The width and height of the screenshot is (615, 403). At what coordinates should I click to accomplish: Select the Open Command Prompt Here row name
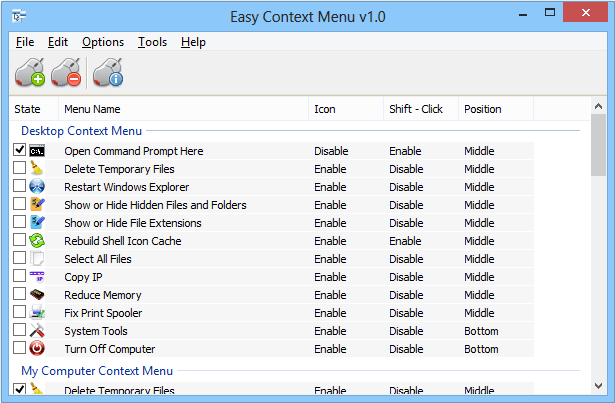[134, 151]
